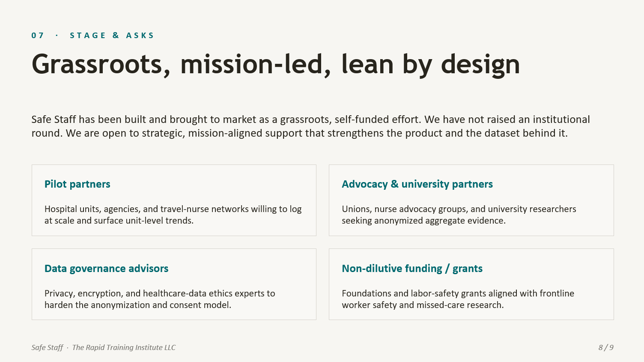Click the Unions, nurse advocacy groups description
This screenshot has height=362, width=644.
point(459,215)
